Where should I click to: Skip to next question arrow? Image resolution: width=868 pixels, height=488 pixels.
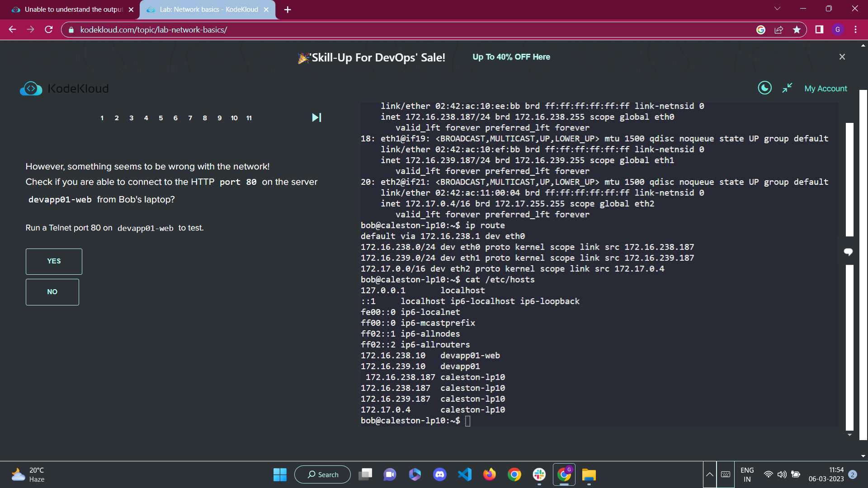point(316,117)
